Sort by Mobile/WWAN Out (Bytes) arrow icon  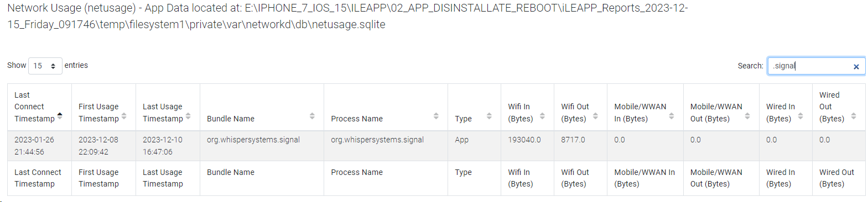tap(747, 116)
